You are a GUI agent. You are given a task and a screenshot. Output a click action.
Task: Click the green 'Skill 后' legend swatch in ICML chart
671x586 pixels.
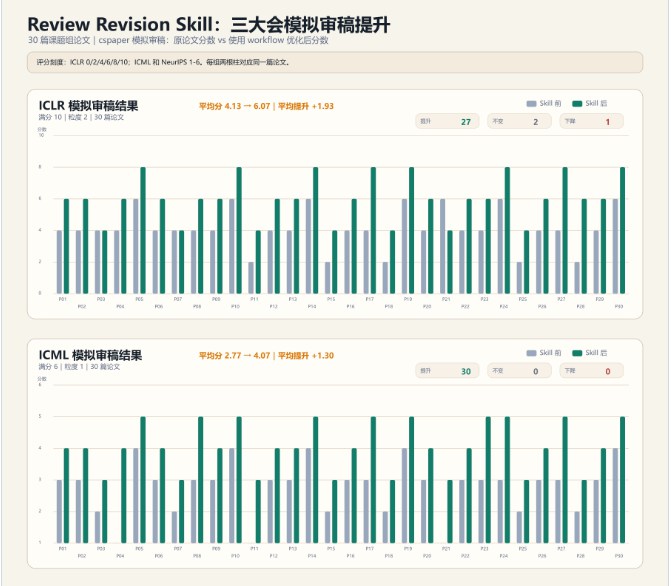577,353
